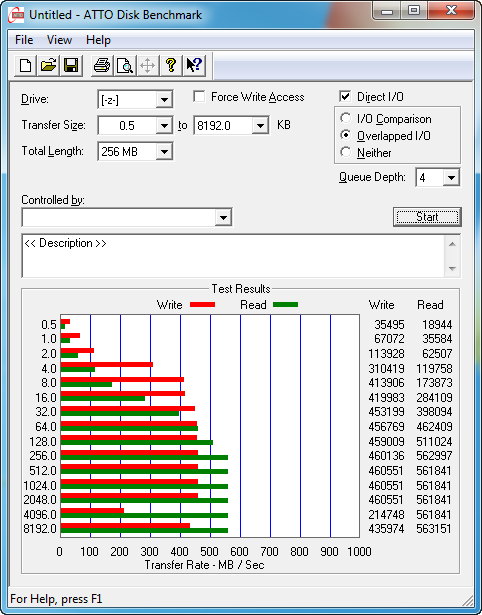
Task: Select the I/O Comparison radio button
Action: pyautogui.click(x=346, y=118)
